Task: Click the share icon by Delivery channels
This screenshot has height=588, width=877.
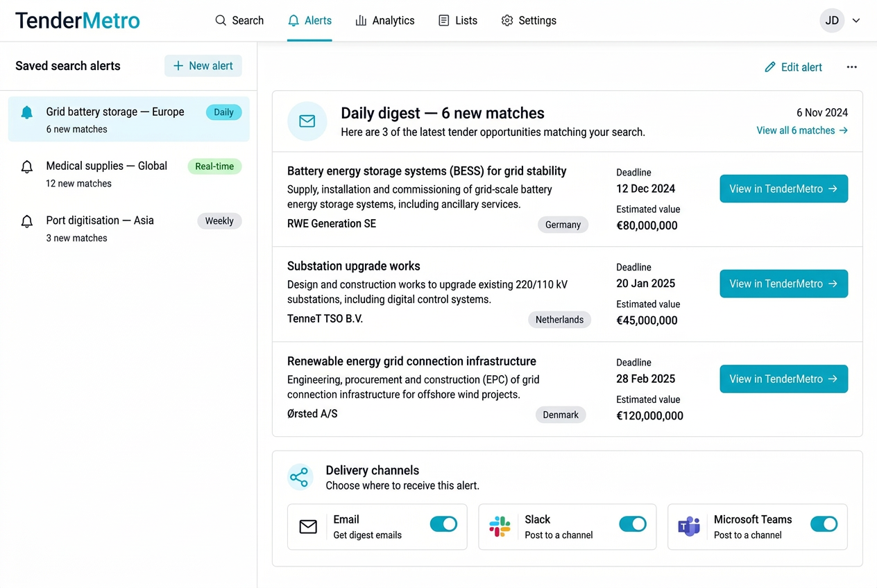Action: [x=300, y=477]
